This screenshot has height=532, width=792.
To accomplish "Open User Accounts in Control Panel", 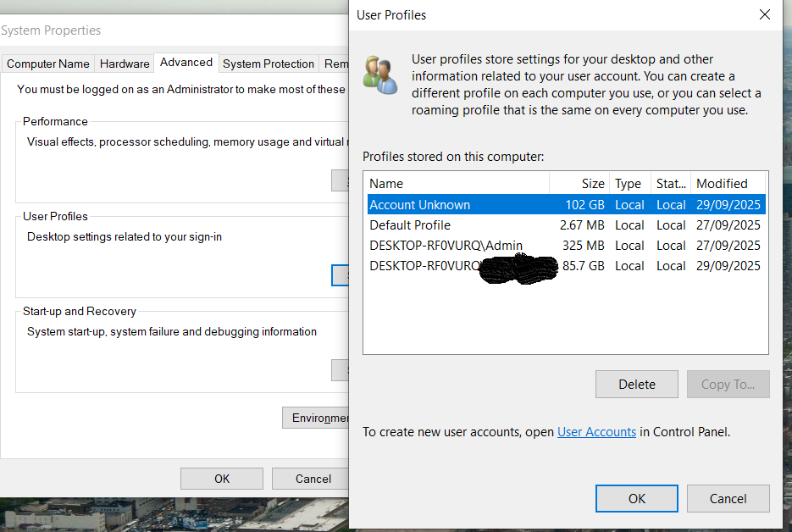I will [x=596, y=431].
